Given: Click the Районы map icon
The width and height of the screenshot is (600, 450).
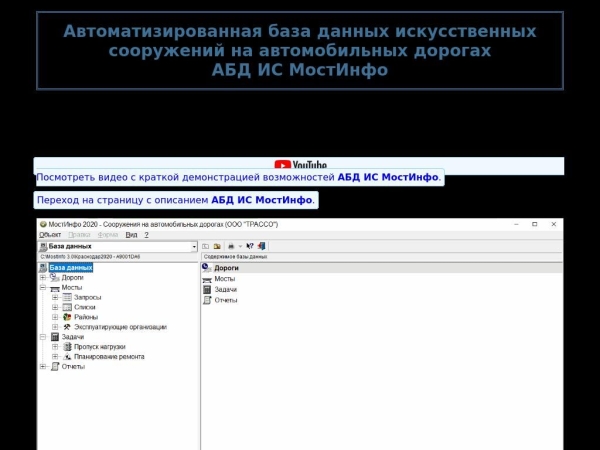Looking at the screenshot, I should 67,317.
